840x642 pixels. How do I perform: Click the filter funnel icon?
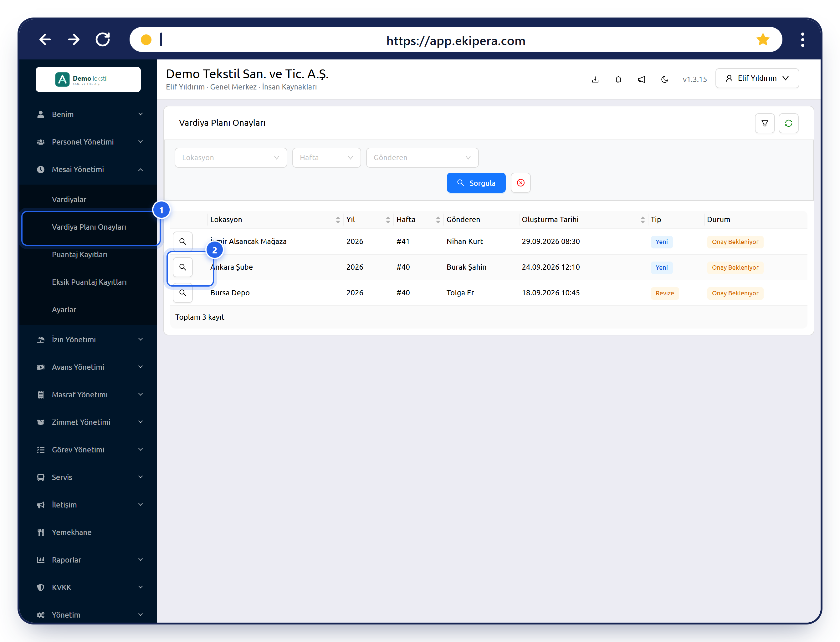765,124
